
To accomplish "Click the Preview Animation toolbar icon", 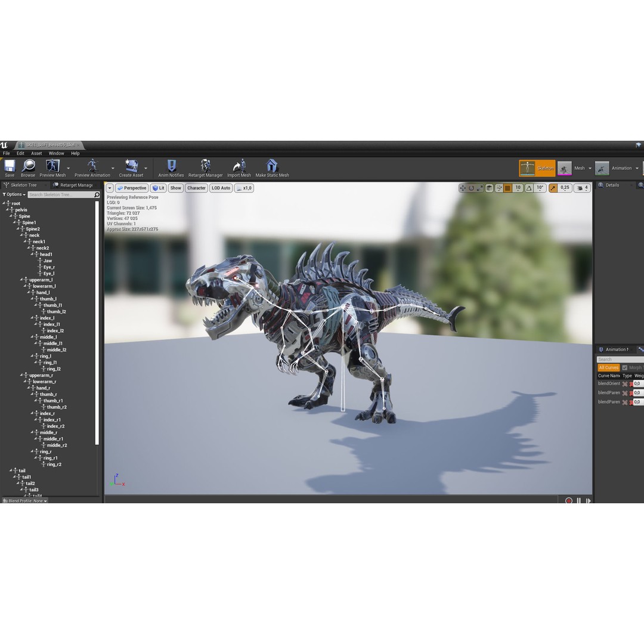I will [x=92, y=166].
